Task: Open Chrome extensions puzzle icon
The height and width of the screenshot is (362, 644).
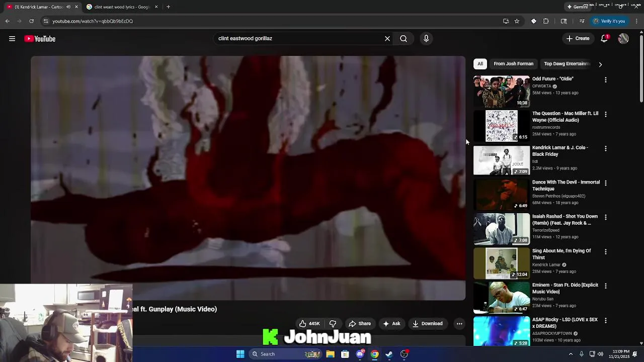Action: tap(546, 21)
